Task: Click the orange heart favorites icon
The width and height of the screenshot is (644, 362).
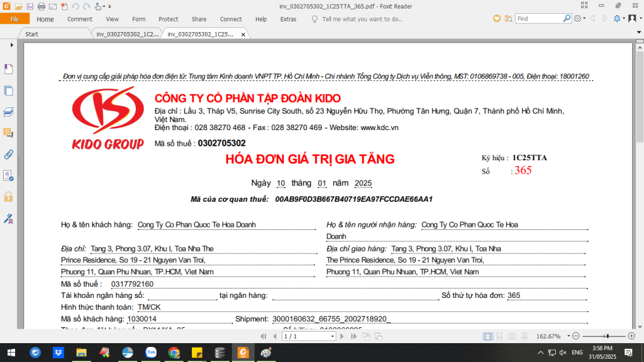Action: click(x=497, y=18)
